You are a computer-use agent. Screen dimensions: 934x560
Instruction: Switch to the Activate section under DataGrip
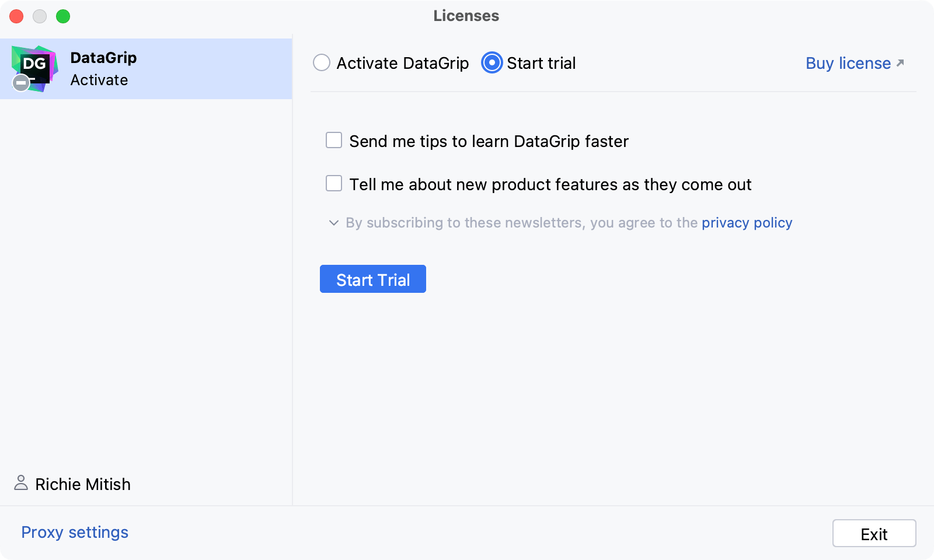pos(99,80)
